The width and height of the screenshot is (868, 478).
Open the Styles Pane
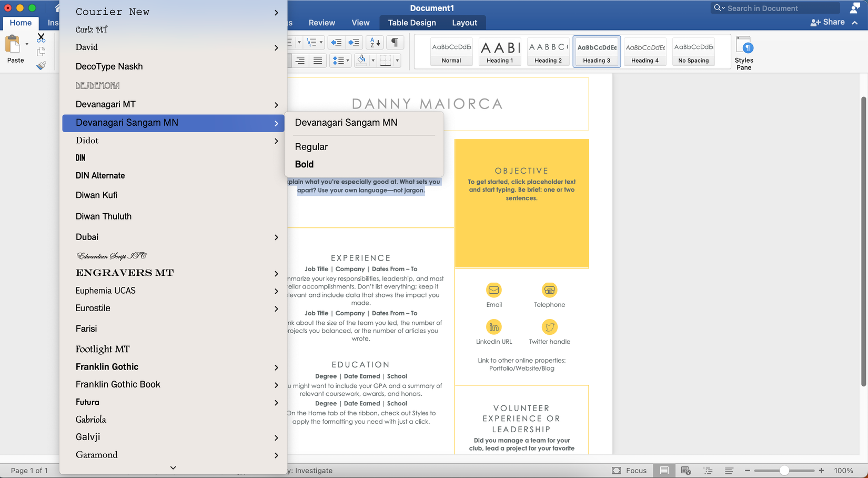tap(744, 53)
